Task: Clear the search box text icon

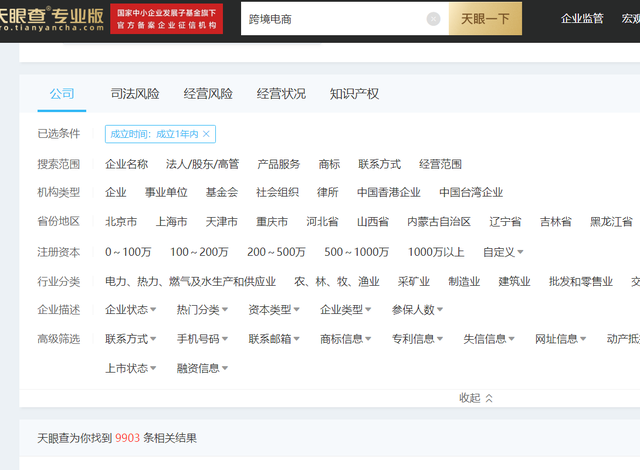Action: pos(433,19)
